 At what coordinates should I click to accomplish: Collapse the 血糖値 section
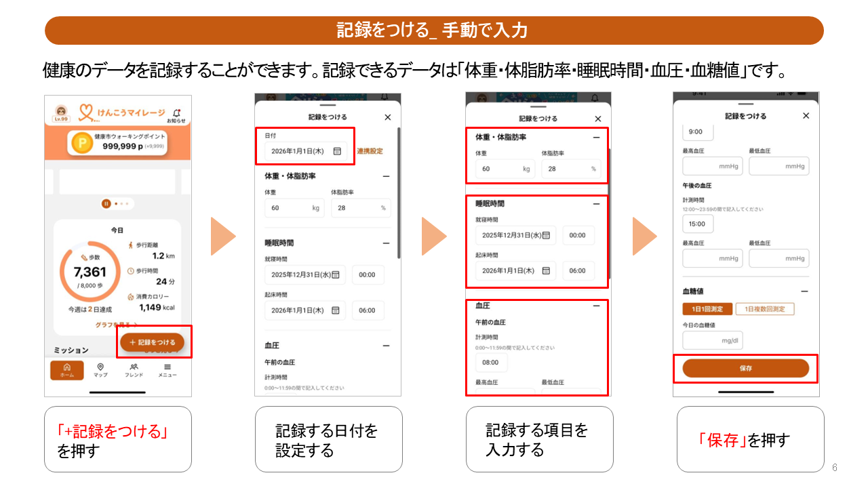pyautogui.click(x=804, y=291)
